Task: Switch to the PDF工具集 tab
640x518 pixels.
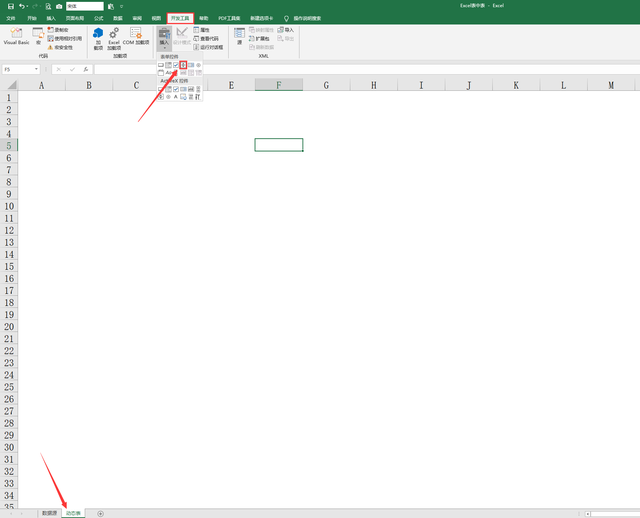Action: [x=229, y=18]
